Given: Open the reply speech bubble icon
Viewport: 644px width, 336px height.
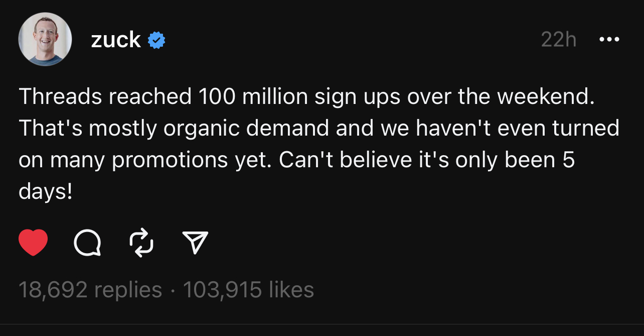Looking at the screenshot, I should tap(88, 242).
